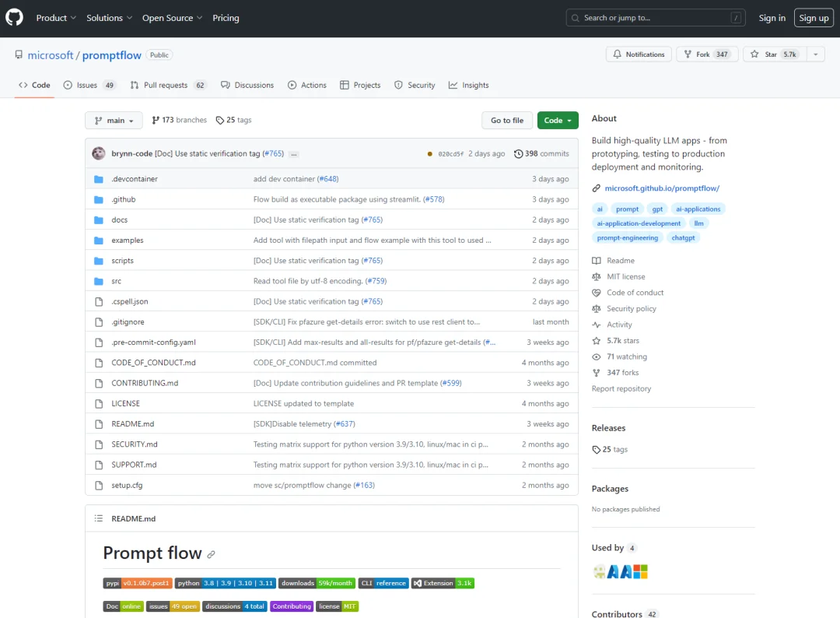This screenshot has width=840, height=618.
Task: Switch to the Issues tab
Action: [x=89, y=85]
